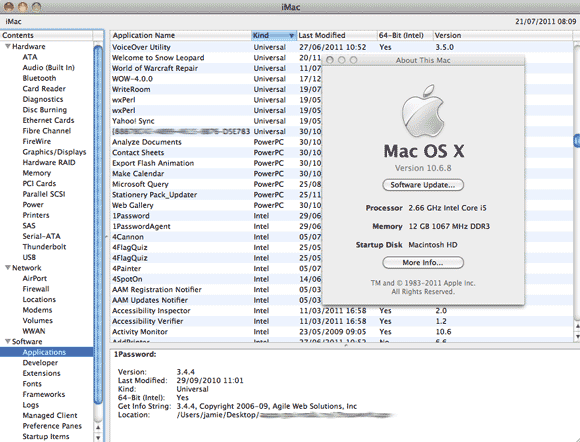Viewport: 580px width, 442px height.
Task: Select Extensions under Software
Action: (41, 373)
